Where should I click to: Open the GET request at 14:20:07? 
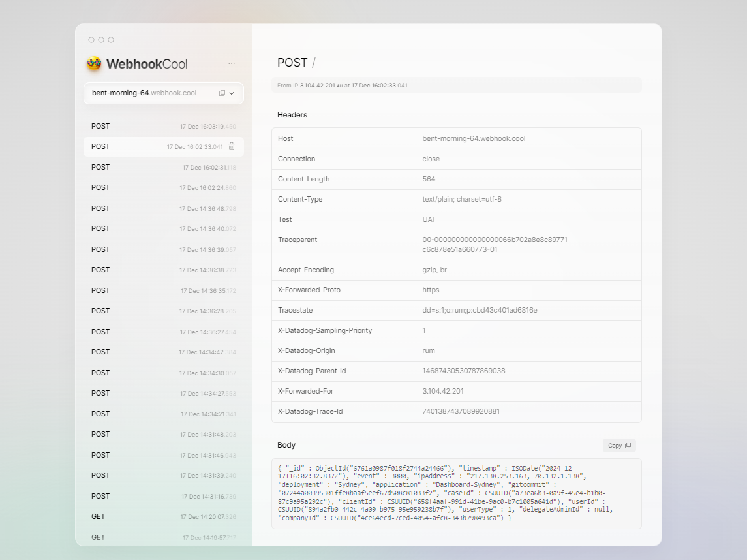coord(163,517)
